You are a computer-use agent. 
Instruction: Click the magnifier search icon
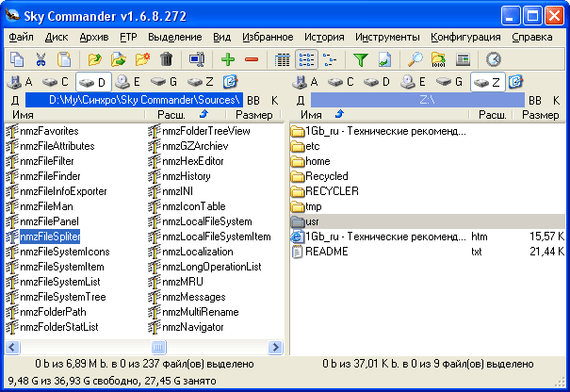(415, 59)
